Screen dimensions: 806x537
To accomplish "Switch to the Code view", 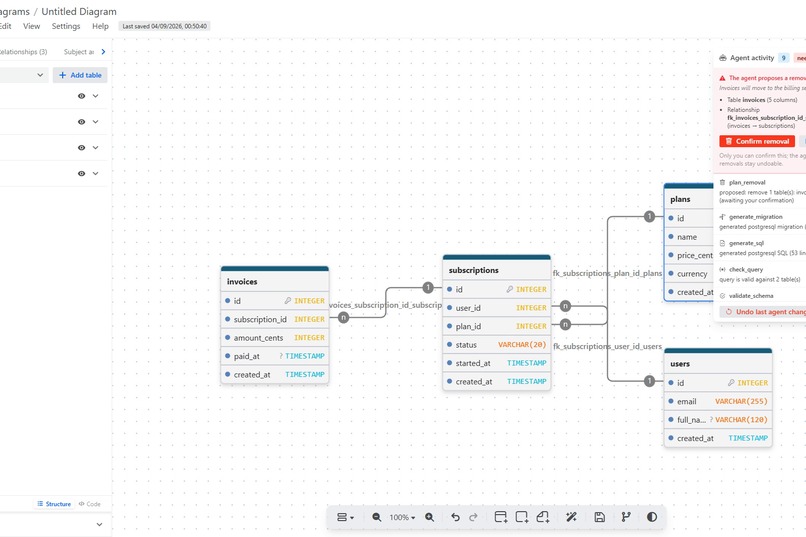I will [89, 504].
